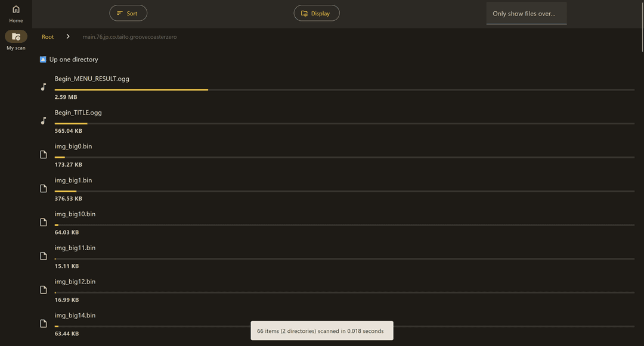Click the 66 items scanned summary popup
Screen dimensions: 644x346
point(321,331)
